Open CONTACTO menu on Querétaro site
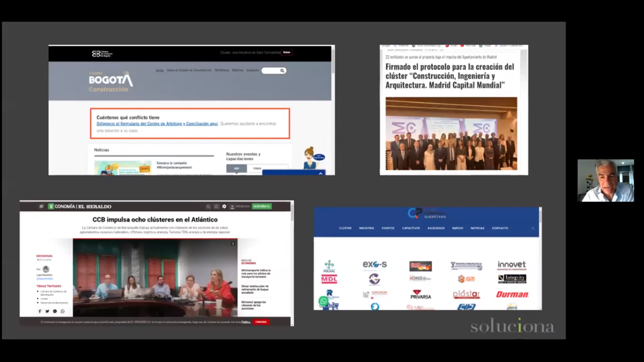644x362 pixels. [500, 228]
